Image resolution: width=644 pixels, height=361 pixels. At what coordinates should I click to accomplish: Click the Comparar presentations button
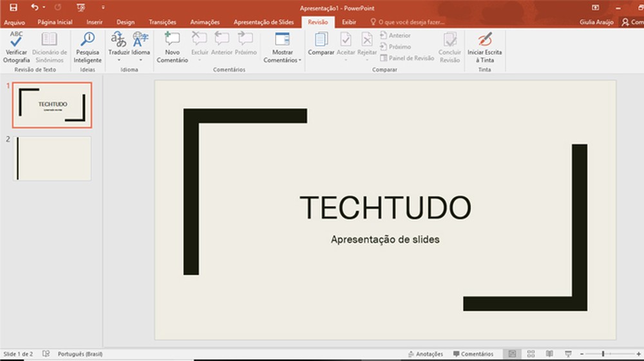[321, 44]
